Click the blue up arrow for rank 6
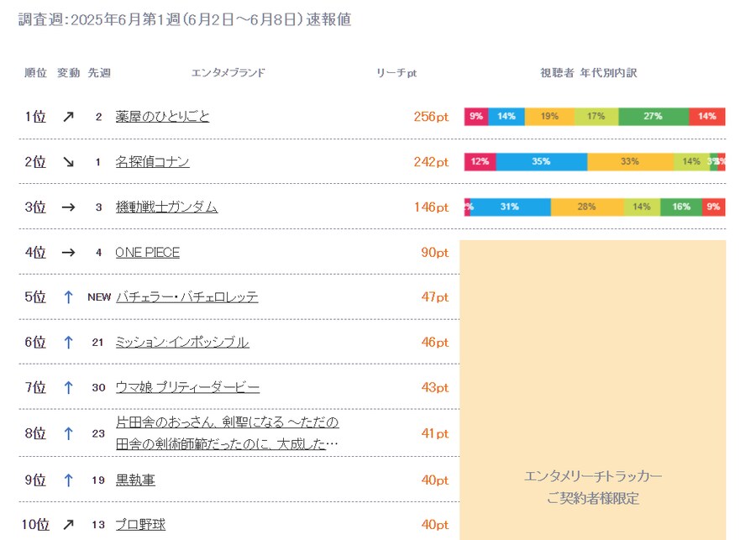Image resolution: width=756 pixels, height=540 pixels. [69, 343]
